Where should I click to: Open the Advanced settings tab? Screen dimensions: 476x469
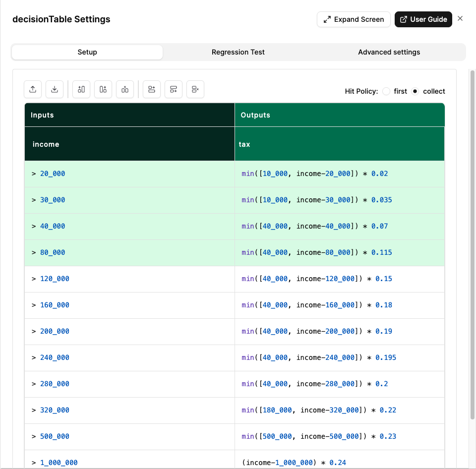click(389, 52)
